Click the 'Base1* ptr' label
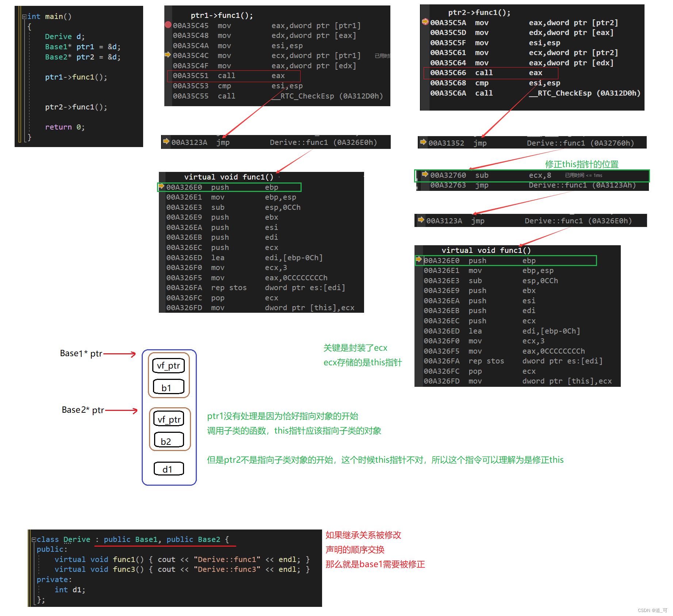 (x=81, y=353)
